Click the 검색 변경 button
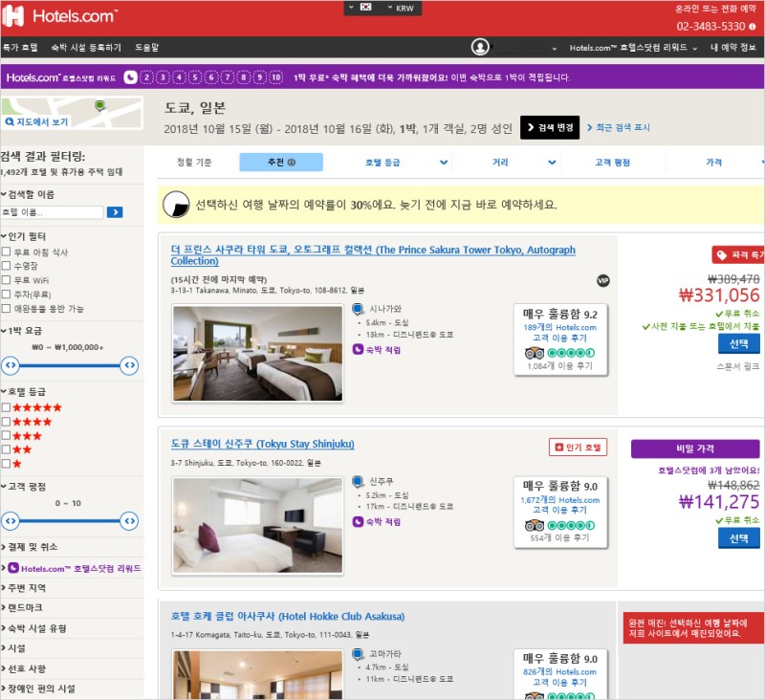Screen dimensions: 765x700 coord(550,127)
